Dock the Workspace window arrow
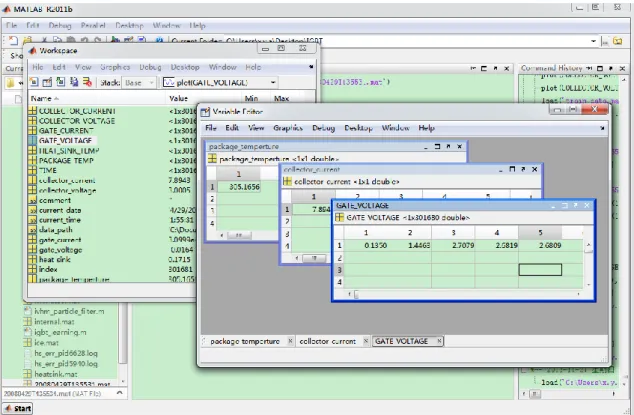The height and width of the screenshot is (415, 634). pyautogui.click(x=311, y=67)
